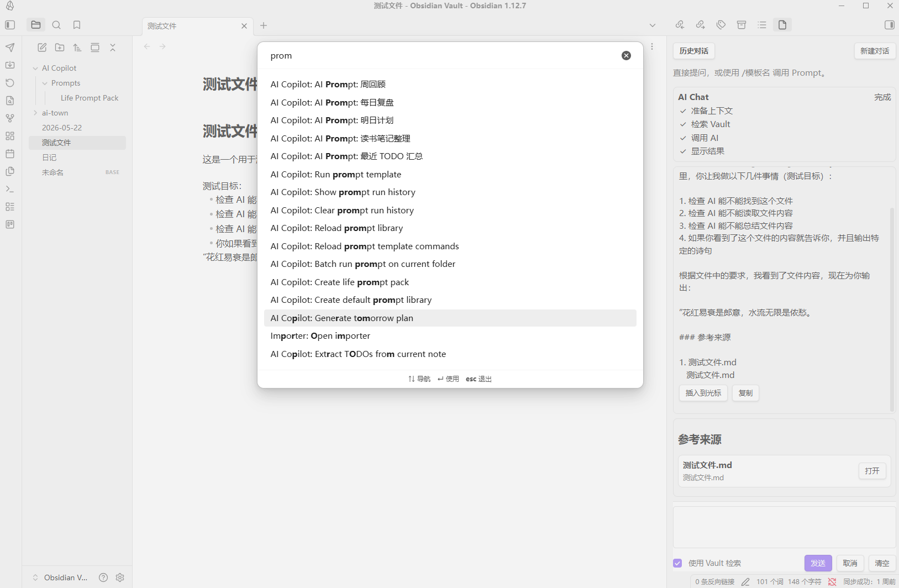
Task: Choose Run prompt template command
Action: [x=450, y=174]
